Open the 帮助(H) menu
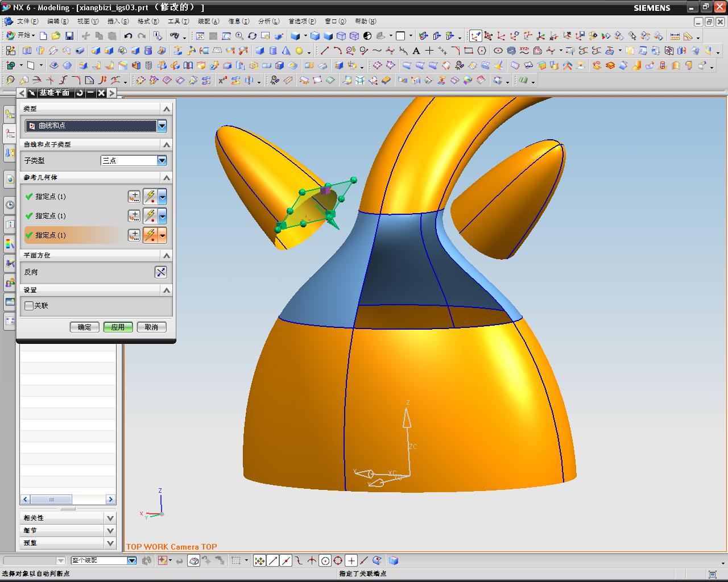This screenshot has height=582, width=728. (365, 21)
